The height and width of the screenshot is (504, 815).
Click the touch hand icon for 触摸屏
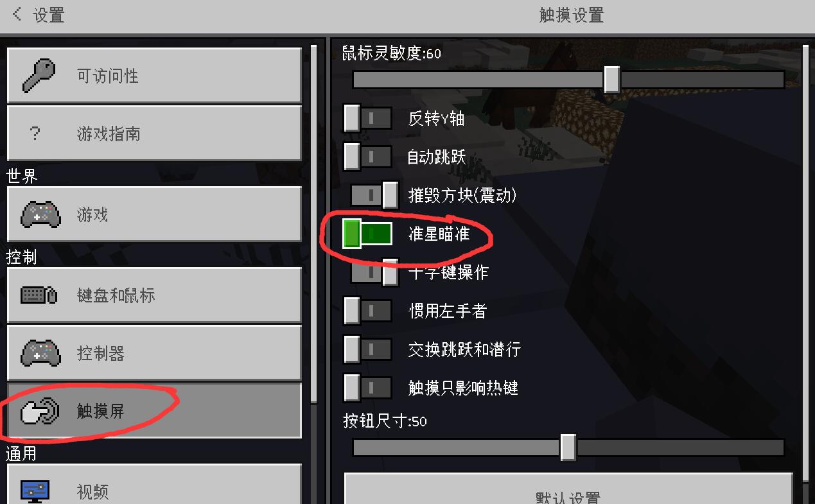(x=40, y=411)
